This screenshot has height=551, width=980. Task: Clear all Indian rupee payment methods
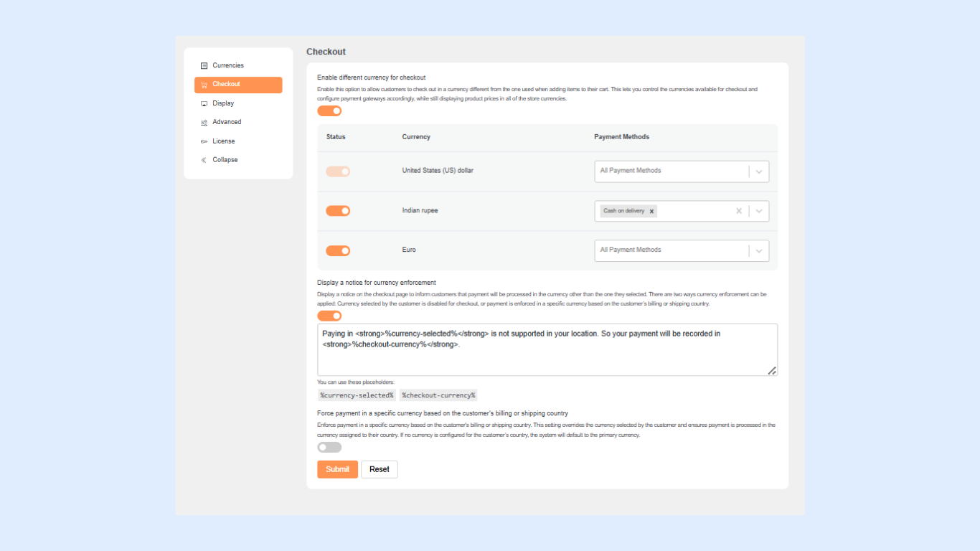[739, 211]
